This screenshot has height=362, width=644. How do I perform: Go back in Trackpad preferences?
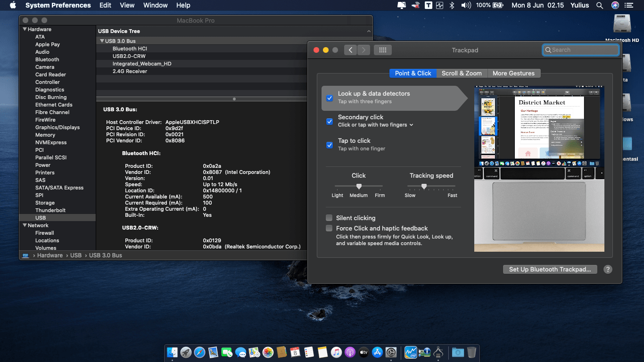coord(350,50)
